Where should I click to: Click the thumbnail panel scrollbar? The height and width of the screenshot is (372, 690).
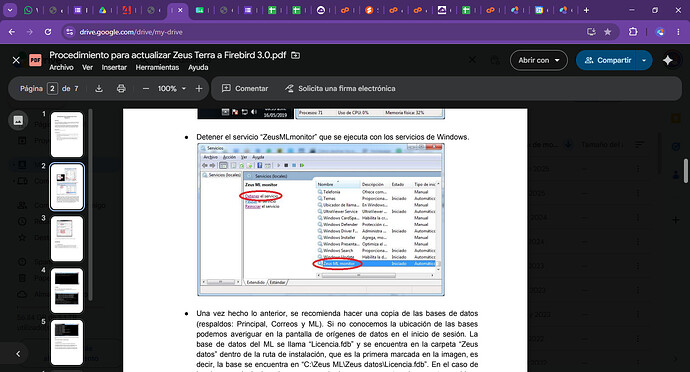coord(90,205)
